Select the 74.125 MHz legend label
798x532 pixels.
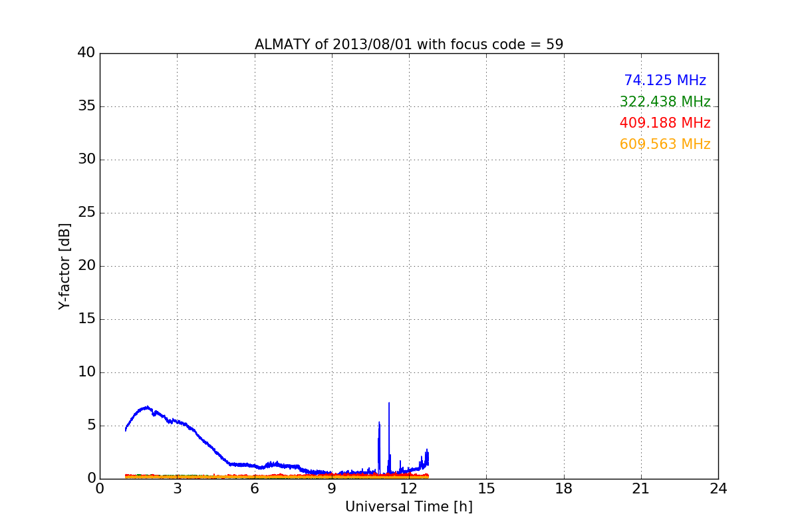tap(665, 80)
